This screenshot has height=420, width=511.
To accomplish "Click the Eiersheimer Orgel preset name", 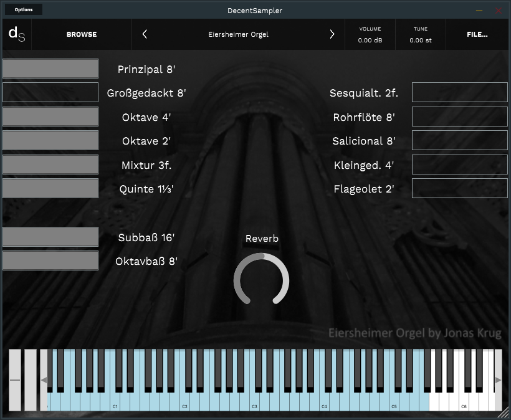I will pos(238,34).
